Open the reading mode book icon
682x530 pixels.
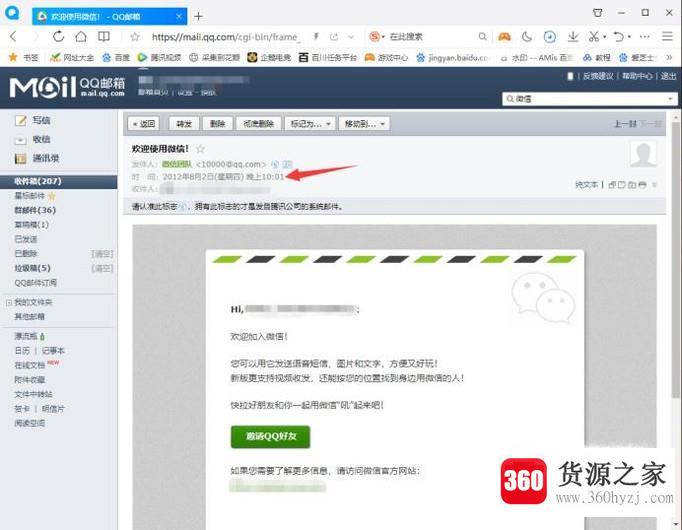[104, 37]
